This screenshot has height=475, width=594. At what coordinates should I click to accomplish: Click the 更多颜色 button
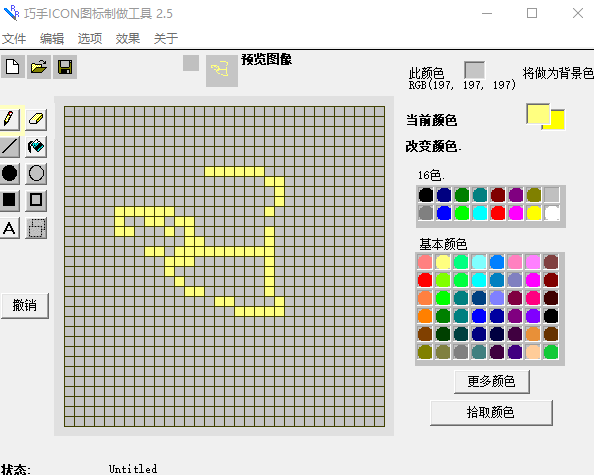(491, 381)
